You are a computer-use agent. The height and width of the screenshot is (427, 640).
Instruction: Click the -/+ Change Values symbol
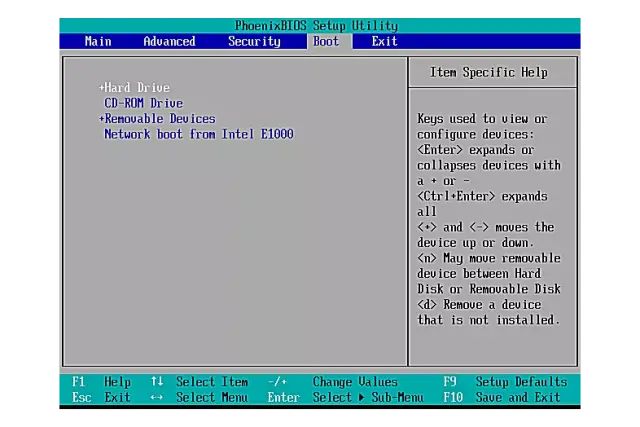coord(277,382)
